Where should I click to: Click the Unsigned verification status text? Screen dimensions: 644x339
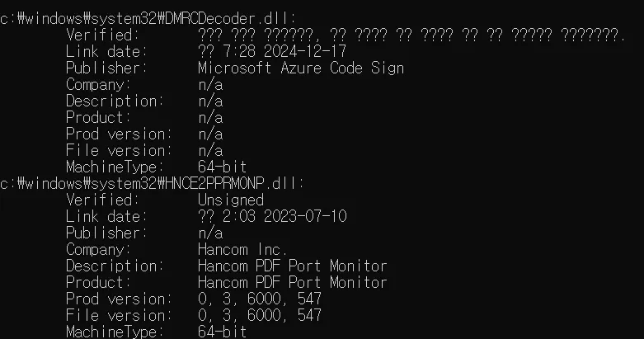tap(231, 200)
